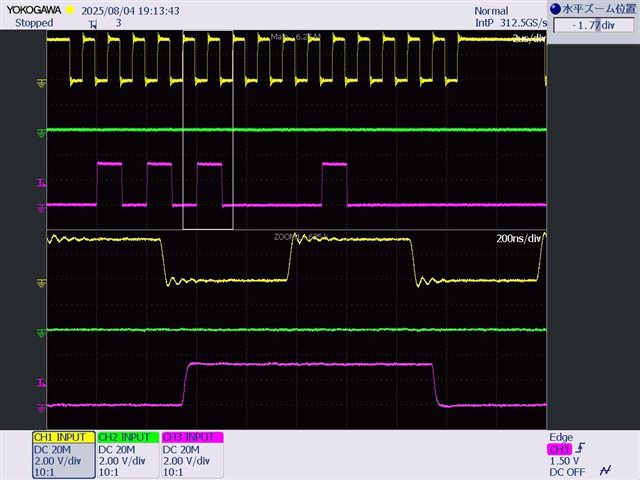Click the Normal trigger mode label
The width and height of the screenshot is (640, 480).
click(491, 11)
